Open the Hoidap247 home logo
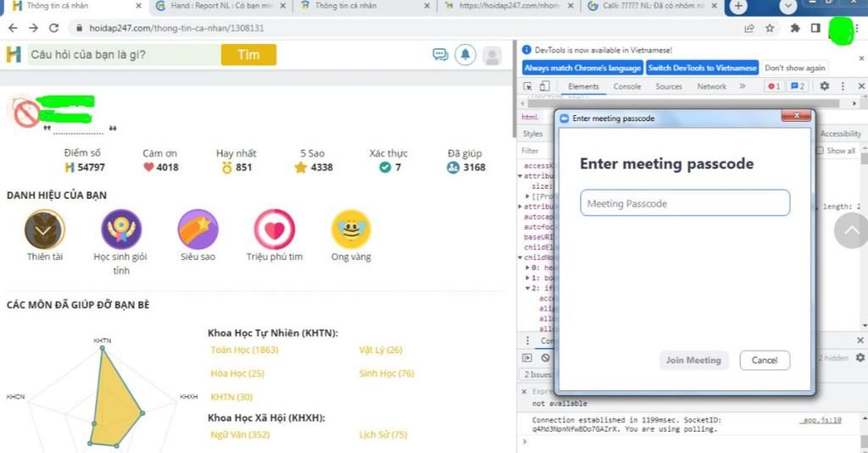Screen dimensions: 868x453 [14, 54]
